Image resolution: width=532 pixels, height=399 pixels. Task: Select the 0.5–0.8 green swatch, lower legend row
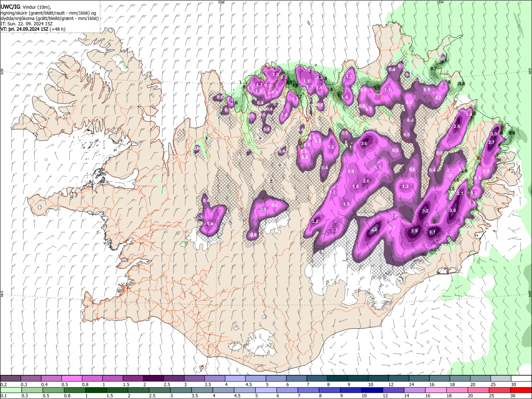click(53, 390)
